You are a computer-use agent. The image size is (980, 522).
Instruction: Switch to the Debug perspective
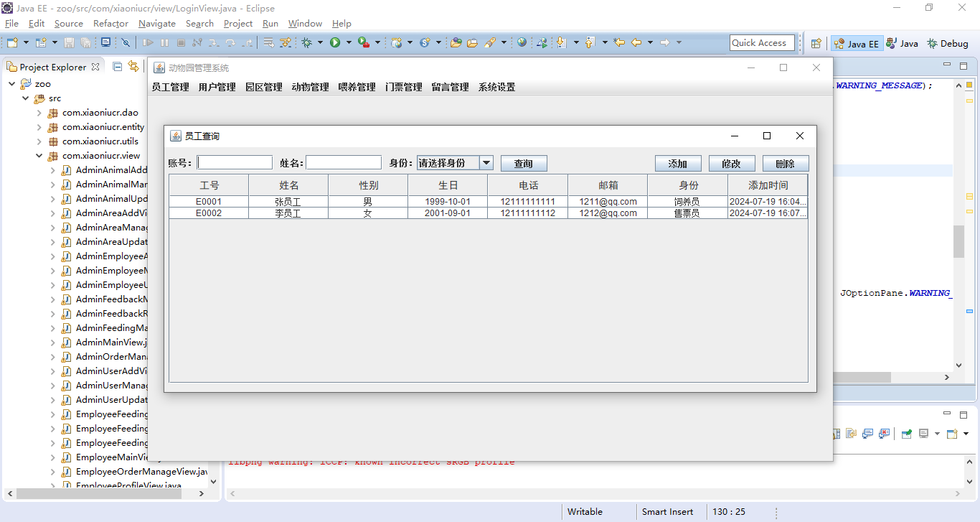pos(948,44)
